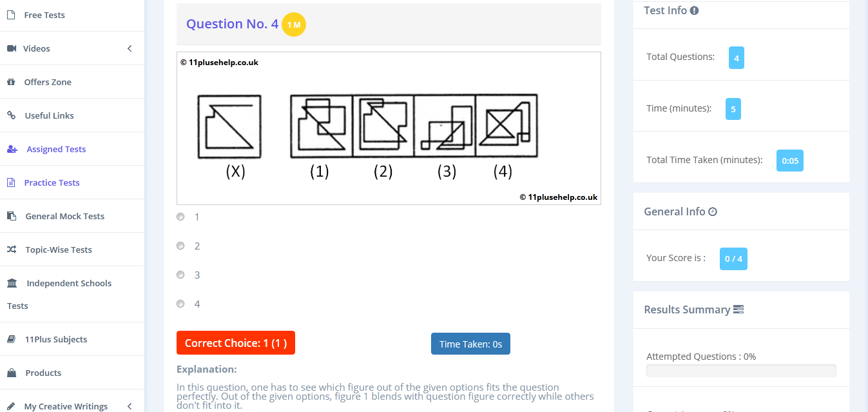Click the Offers Zone gift icon

pyautogui.click(x=11, y=82)
